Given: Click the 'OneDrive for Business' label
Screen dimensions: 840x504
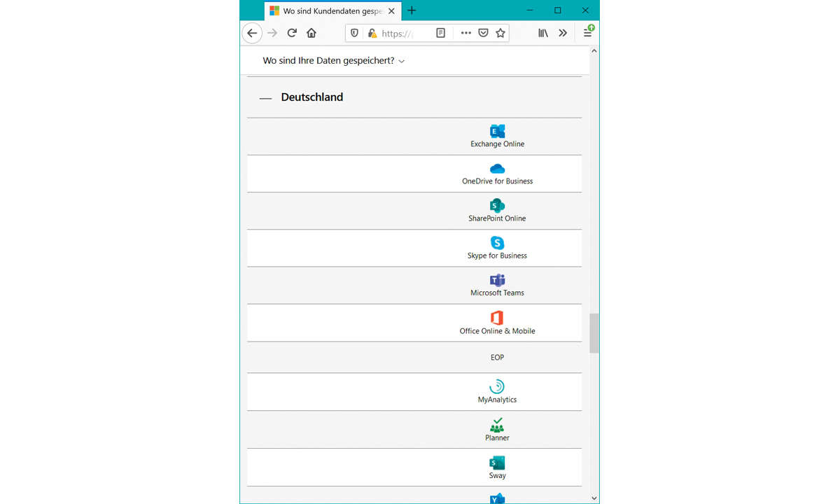Looking at the screenshot, I should [497, 181].
